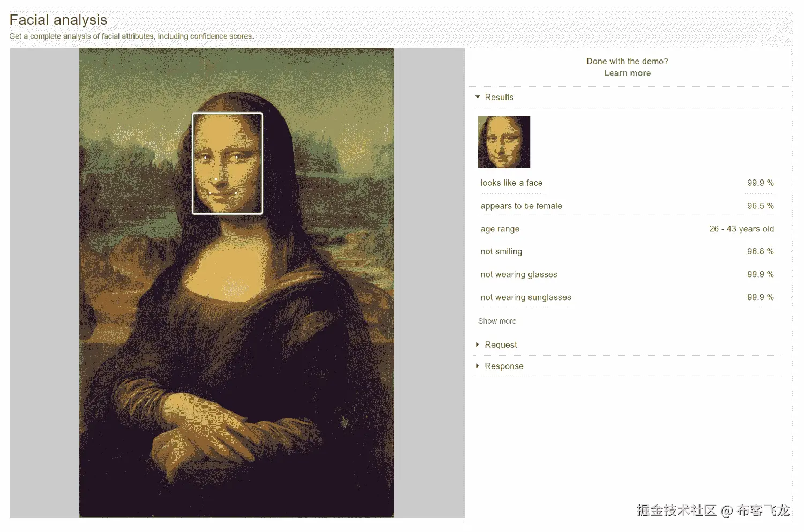Select the 'not wearing glasses' row
Image resolution: width=804 pixels, height=532 pixels.
point(627,274)
